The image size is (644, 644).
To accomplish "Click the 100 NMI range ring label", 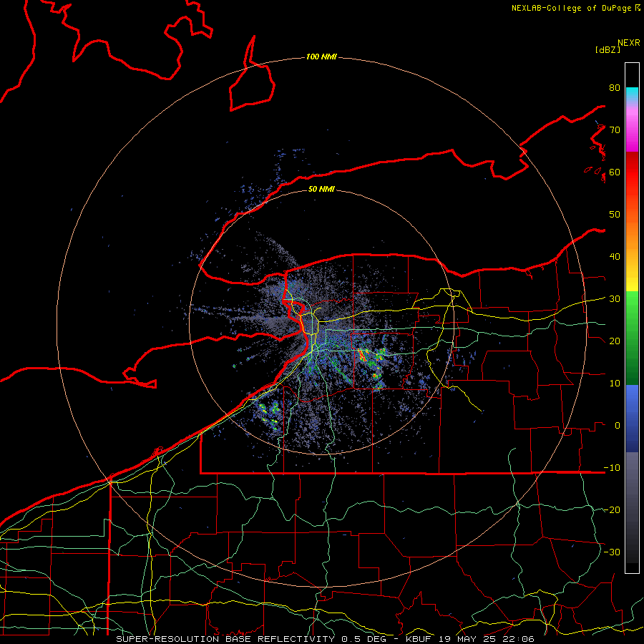I will [x=321, y=57].
